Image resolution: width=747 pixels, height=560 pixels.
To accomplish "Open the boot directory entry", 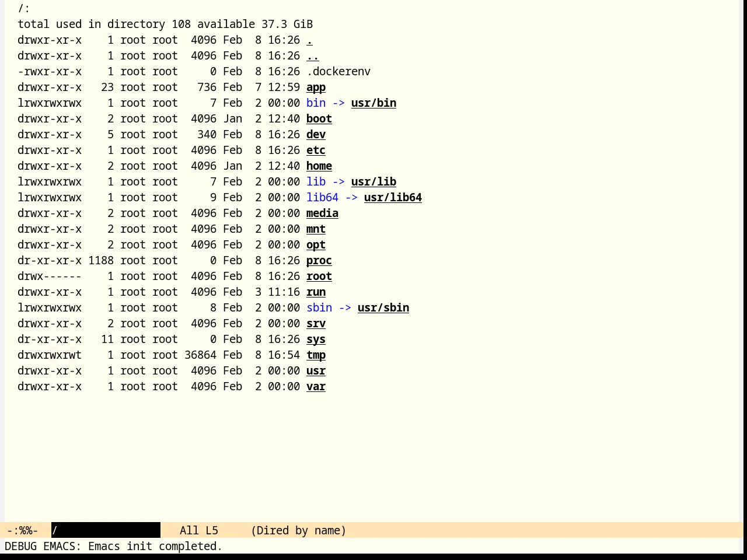I will click(319, 119).
